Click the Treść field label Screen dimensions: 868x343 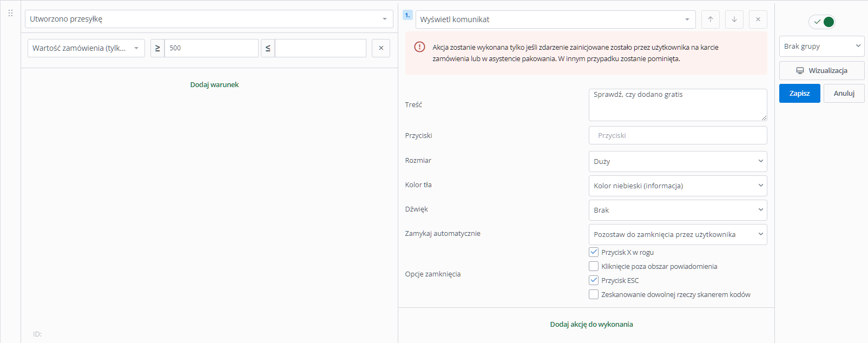point(413,105)
